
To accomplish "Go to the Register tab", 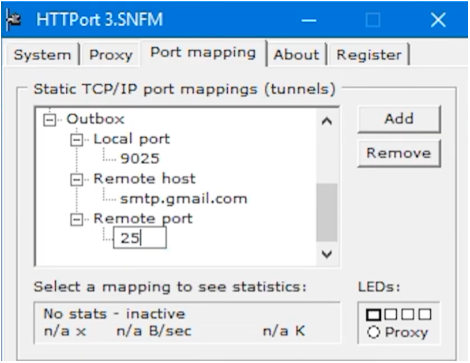I will tap(369, 55).
